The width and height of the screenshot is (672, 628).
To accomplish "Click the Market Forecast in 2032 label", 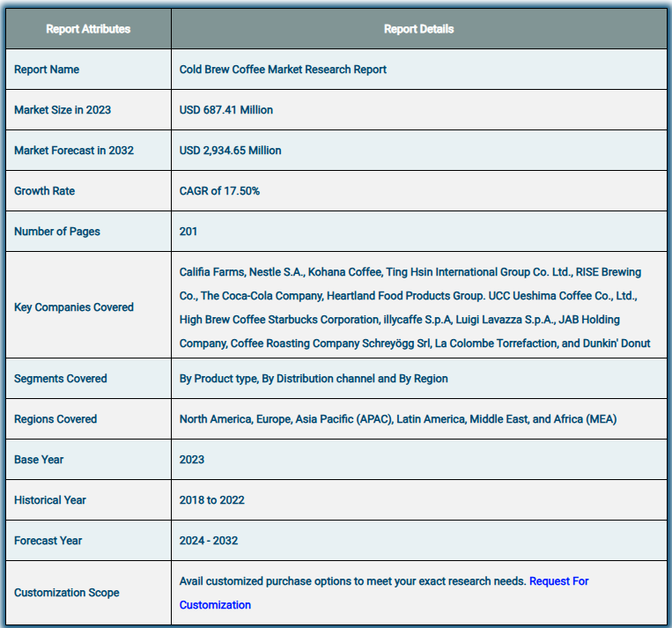I will (x=74, y=151).
